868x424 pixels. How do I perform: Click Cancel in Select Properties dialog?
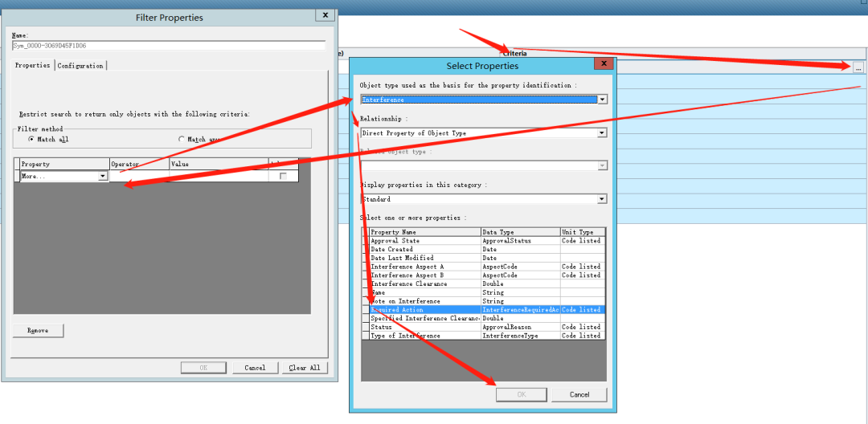pyautogui.click(x=579, y=395)
